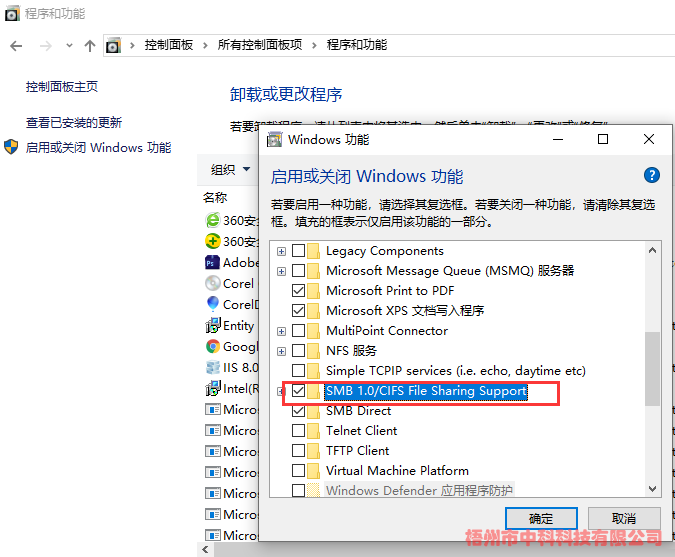Open 查看已安装的更新 link
This screenshot has width=675, height=557.
tap(74, 122)
